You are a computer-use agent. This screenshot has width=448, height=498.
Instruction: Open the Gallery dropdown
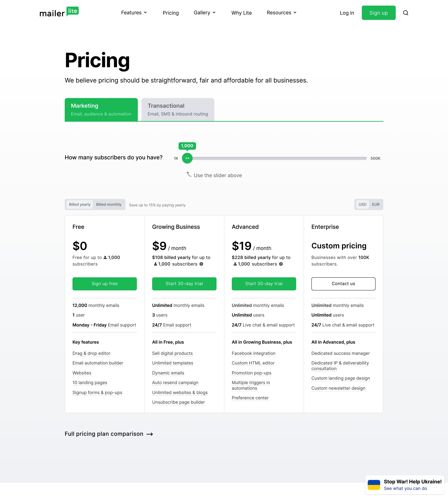tap(205, 13)
